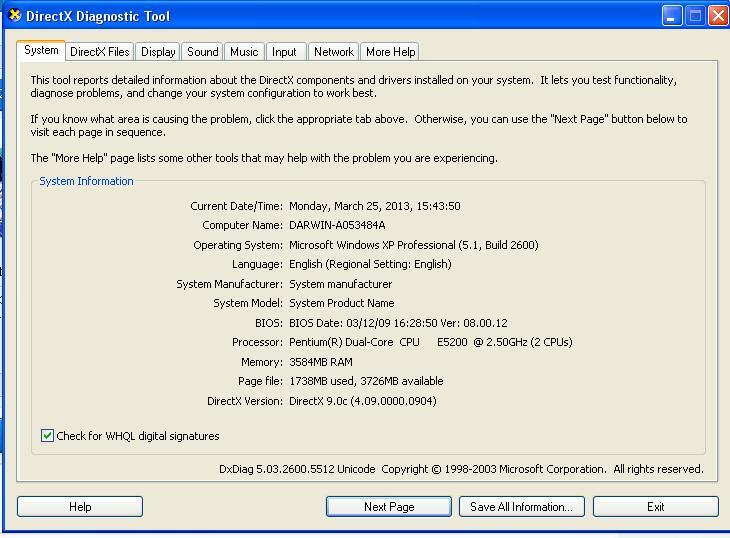Click the English (Regional Setting: English) value
730x538 pixels.
pyautogui.click(x=370, y=264)
